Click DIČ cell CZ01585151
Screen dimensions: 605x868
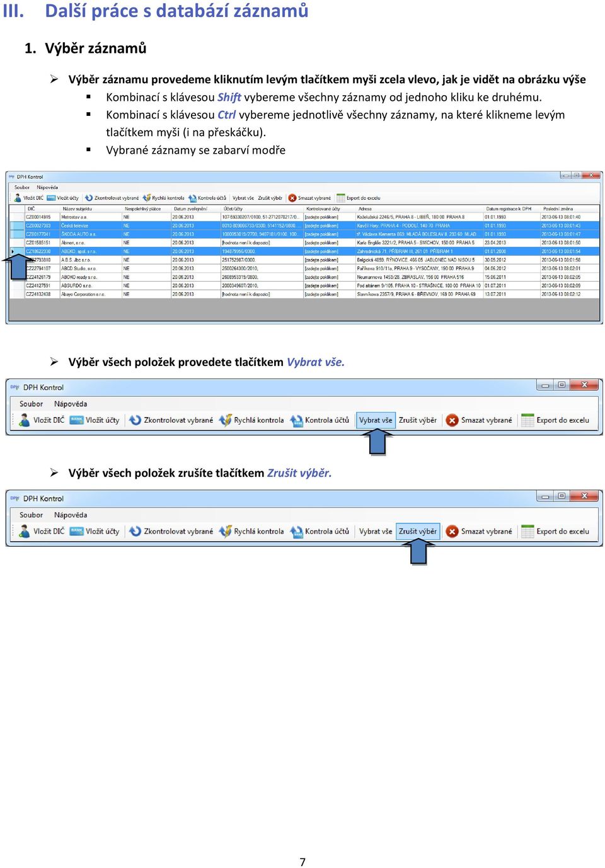(x=42, y=243)
